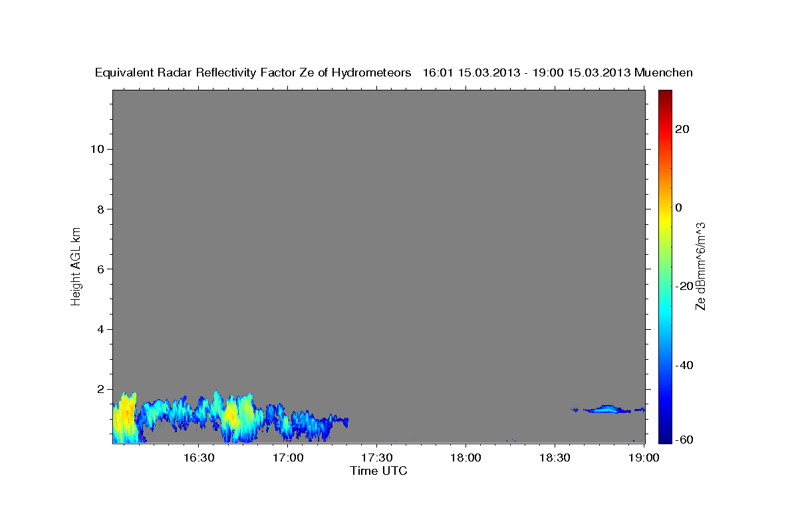Image resolution: width=798 pixels, height=532 pixels.
Task: Click the '19:00' time tick label
Action: coord(644,458)
